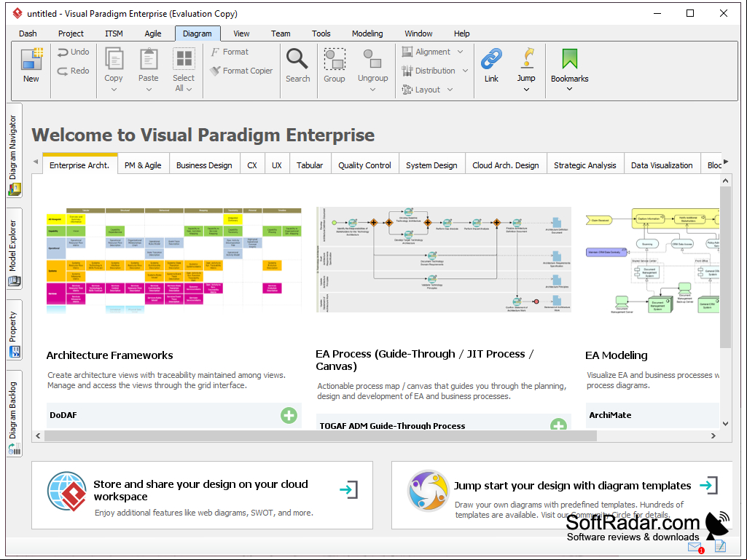747x560 pixels.
Task: Open the ITSM menu
Action: coord(114,33)
